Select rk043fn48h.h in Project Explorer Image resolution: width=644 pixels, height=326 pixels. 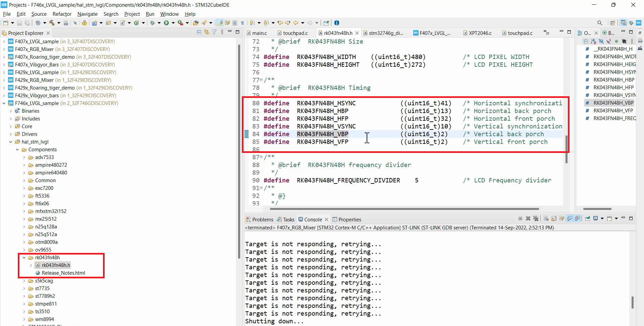56,265
